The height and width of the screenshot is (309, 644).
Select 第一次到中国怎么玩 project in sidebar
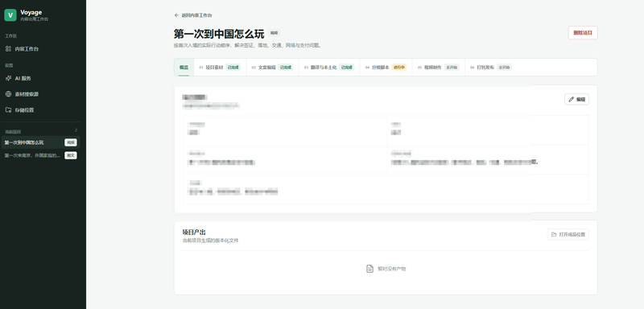(40, 142)
